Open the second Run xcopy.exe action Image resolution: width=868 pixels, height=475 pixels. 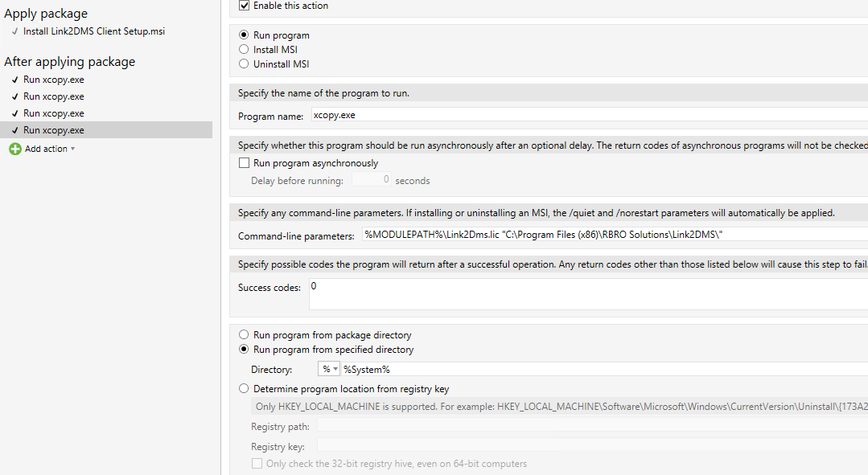tap(54, 96)
